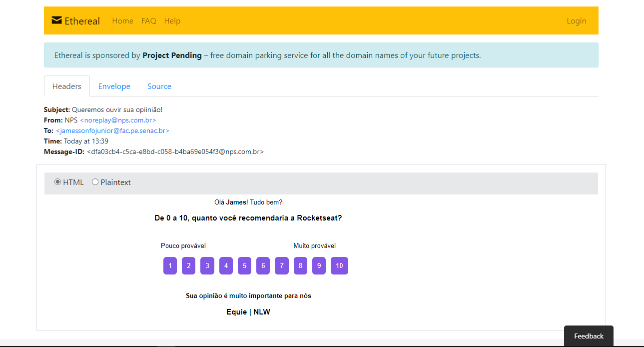Open the FAQ page
The width and height of the screenshot is (644, 347).
coord(149,21)
